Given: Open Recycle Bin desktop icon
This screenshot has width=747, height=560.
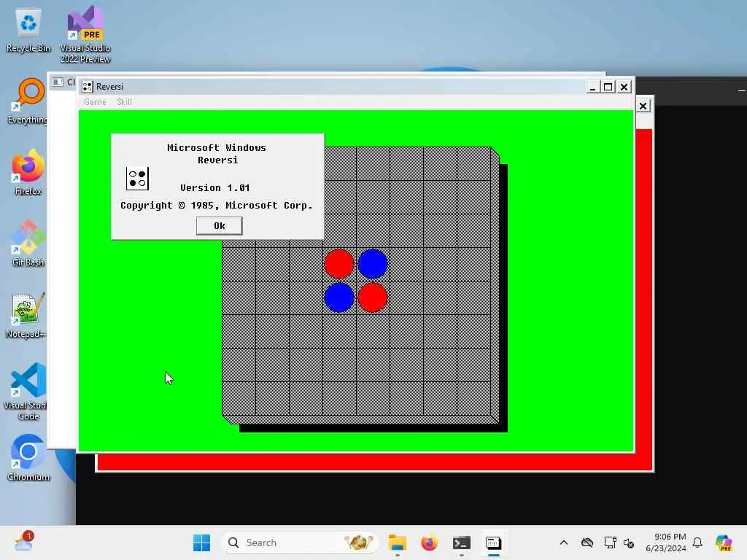Looking at the screenshot, I should [x=28, y=30].
